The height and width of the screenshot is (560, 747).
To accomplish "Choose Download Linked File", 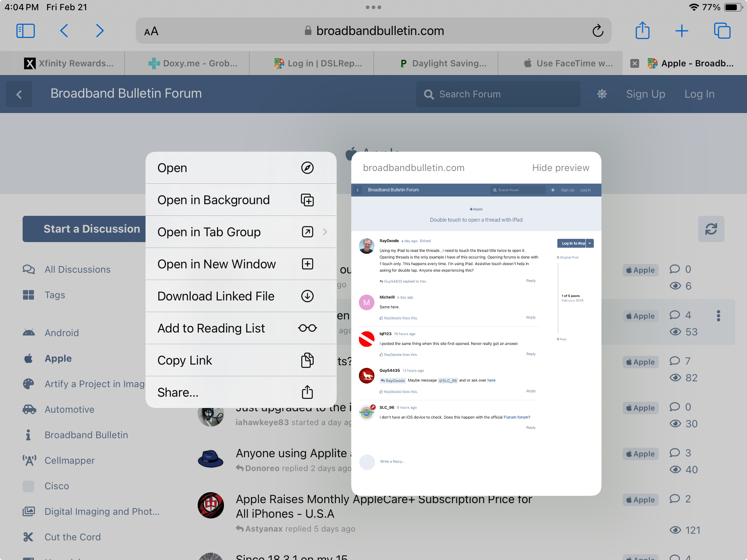I will pyautogui.click(x=241, y=296).
